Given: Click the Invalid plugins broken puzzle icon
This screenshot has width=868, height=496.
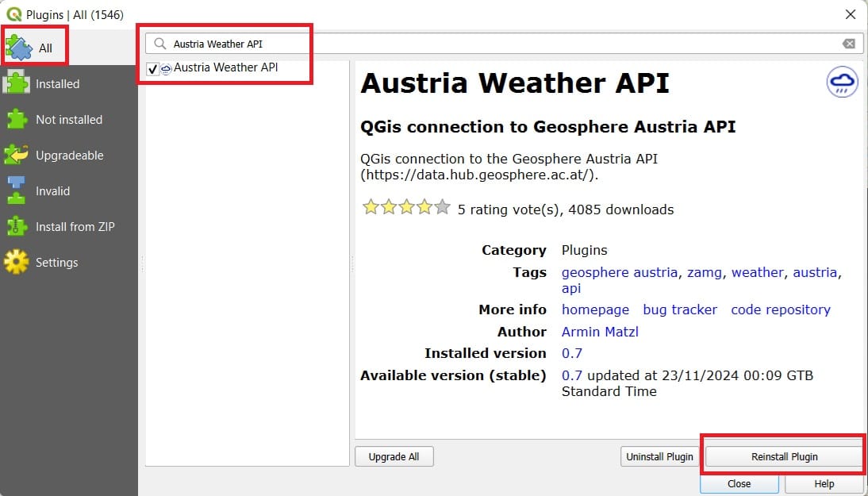Looking at the screenshot, I should pos(17,191).
